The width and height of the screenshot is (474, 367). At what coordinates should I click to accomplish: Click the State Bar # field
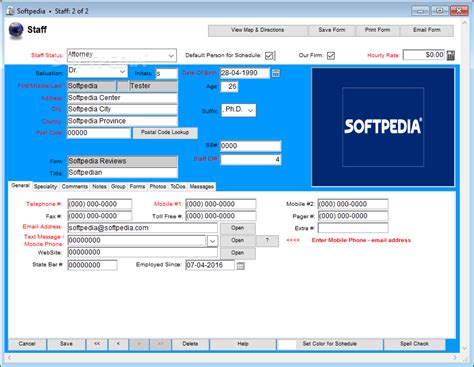click(x=92, y=265)
